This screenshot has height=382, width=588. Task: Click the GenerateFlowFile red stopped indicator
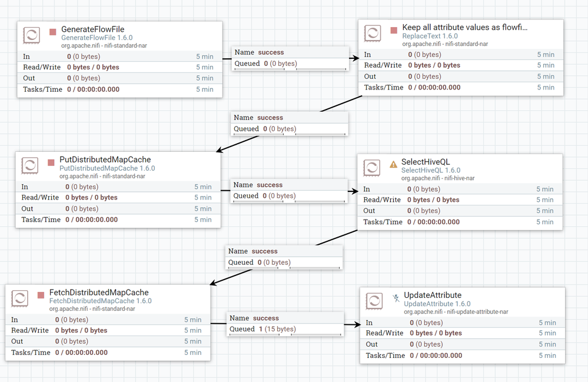[x=53, y=31]
